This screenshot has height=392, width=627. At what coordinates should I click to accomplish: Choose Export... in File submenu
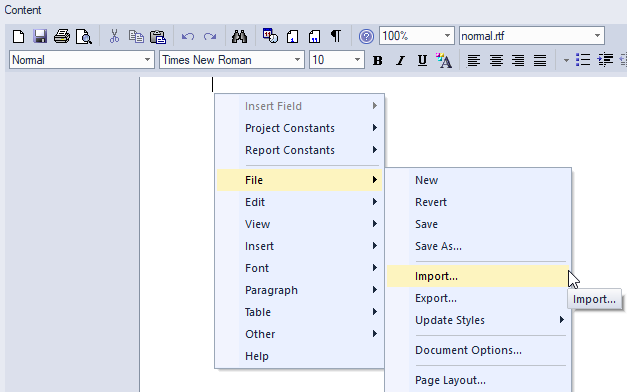click(x=478, y=298)
